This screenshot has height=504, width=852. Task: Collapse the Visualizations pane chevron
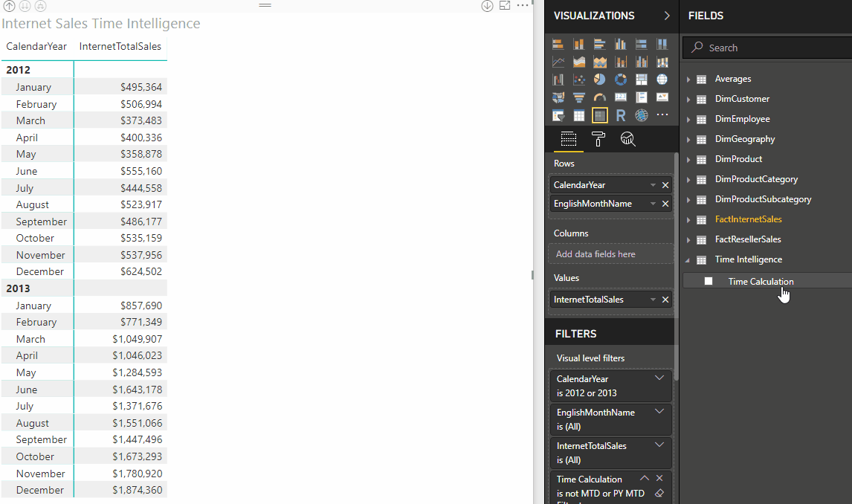(x=667, y=16)
